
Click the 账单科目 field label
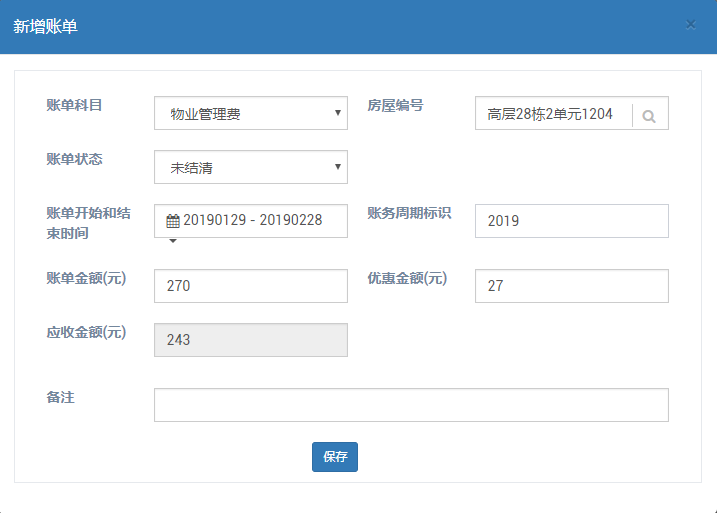(x=74, y=105)
